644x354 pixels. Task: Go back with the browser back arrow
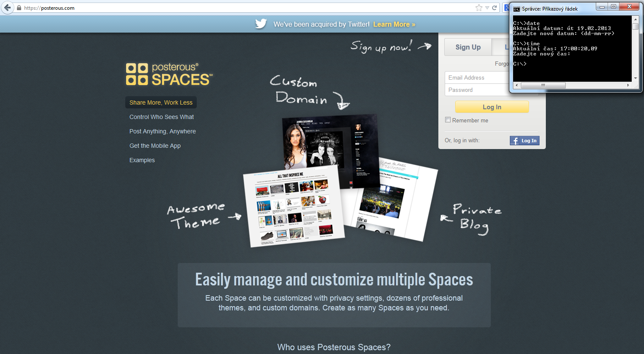[x=7, y=8]
